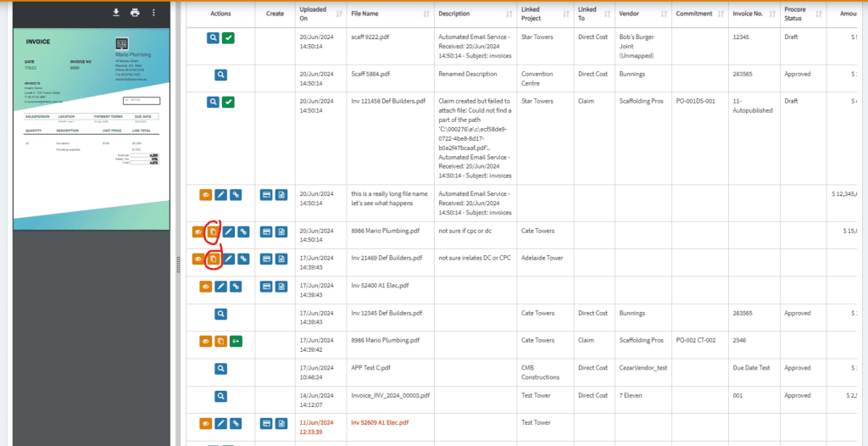Sort table by File Name column arrows
Image resolution: width=868 pixels, height=446 pixels.
click(x=426, y=14)
